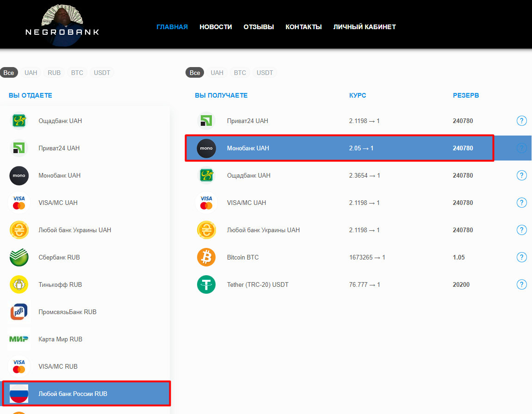This screenshot has width=532, height=414.
Task: Choose Сбербанк RUB label to give
Action: 59,257
